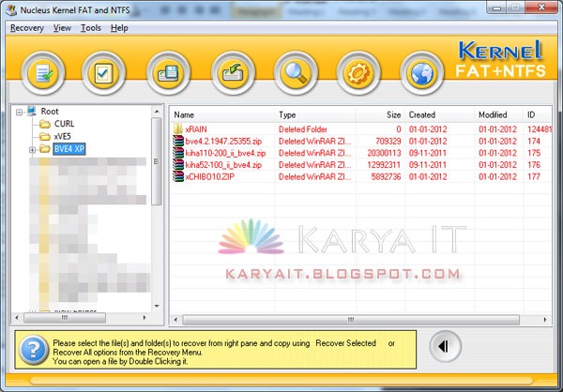Select the xVE5 folder in tree
Viewport: 563px width, 392px height.
[x=62, y=136]
